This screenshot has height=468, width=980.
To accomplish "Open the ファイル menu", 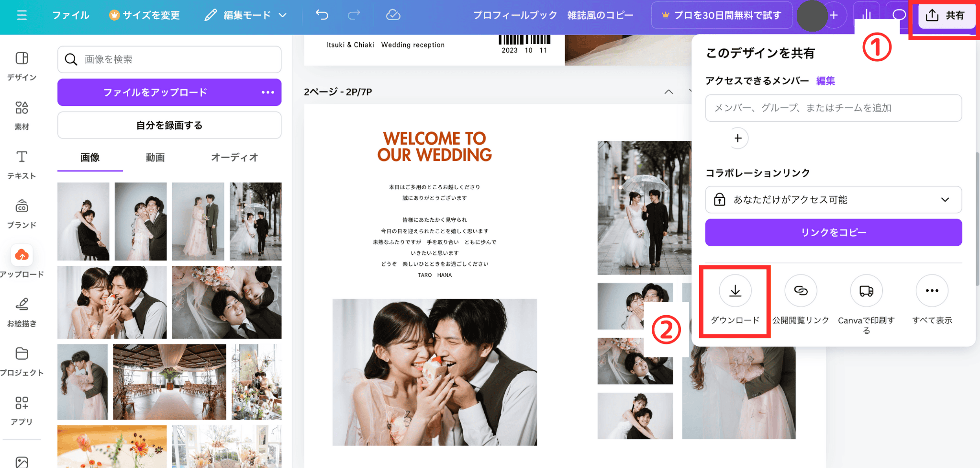I will (71, 15).
